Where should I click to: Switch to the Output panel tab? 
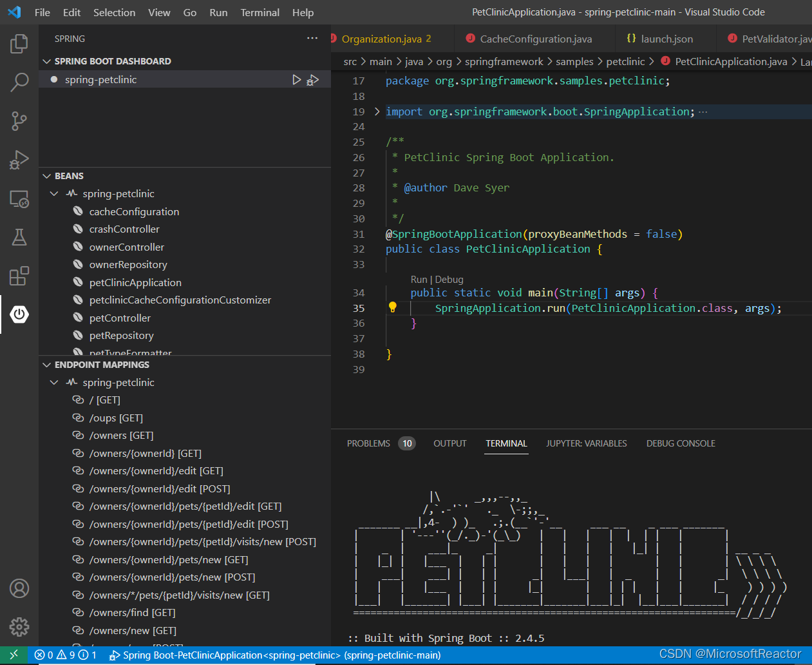pyautogui.click(x=450, y=443)
